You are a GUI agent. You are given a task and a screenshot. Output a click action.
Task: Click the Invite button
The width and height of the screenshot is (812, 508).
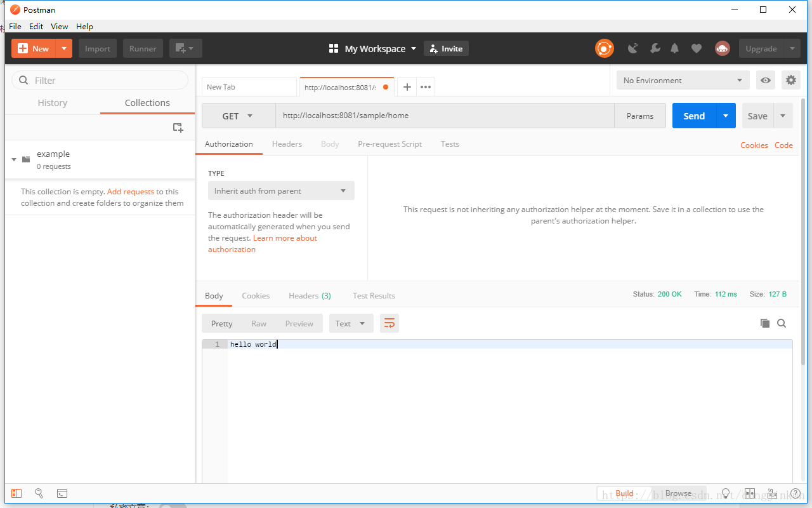tap(446, 48)
